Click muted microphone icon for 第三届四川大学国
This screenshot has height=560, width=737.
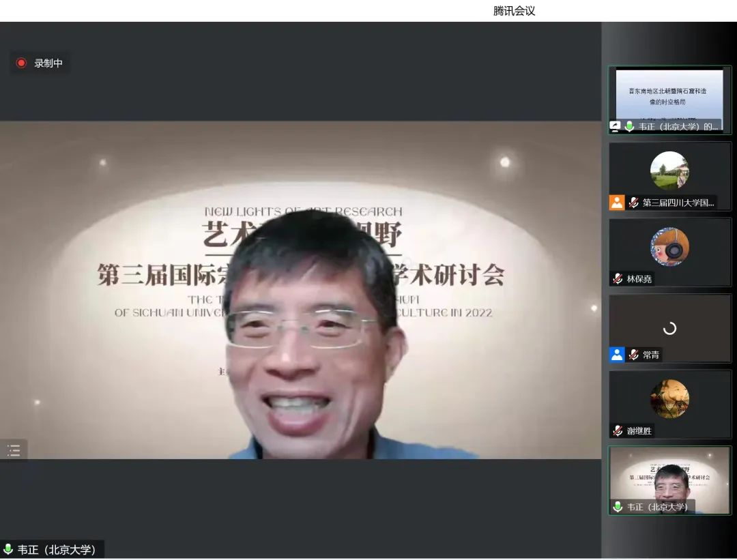point(634,203)
